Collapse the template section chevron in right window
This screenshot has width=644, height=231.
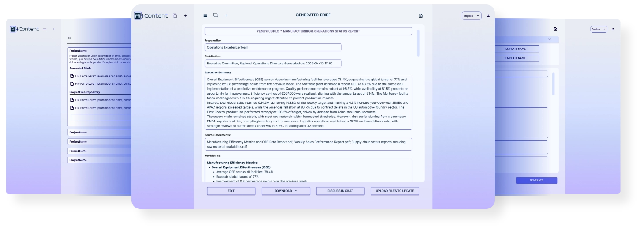(x=550, y=40)
